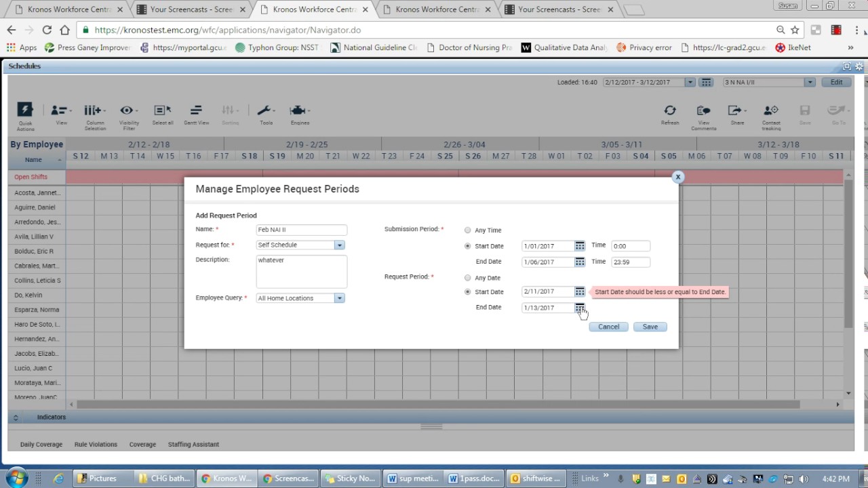868x488 pixels.
Task: Click employee Collins, Leticia S
Action: (37, 281)
